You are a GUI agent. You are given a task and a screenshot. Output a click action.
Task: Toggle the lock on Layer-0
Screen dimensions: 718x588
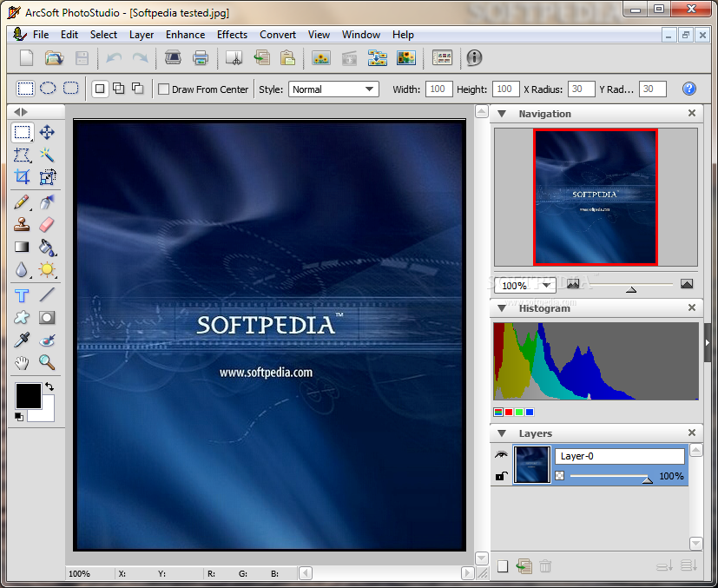click(502, 476)
